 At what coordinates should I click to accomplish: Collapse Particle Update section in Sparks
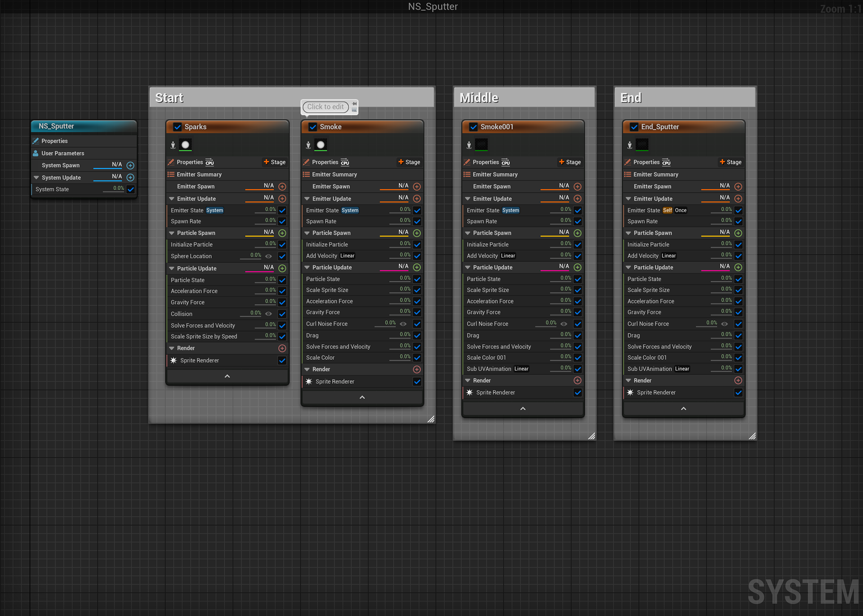(x=172, y=268)
